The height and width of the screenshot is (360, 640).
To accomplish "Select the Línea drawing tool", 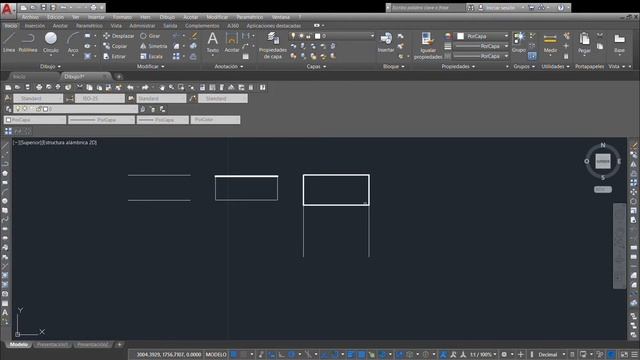I will coord(9,42).
